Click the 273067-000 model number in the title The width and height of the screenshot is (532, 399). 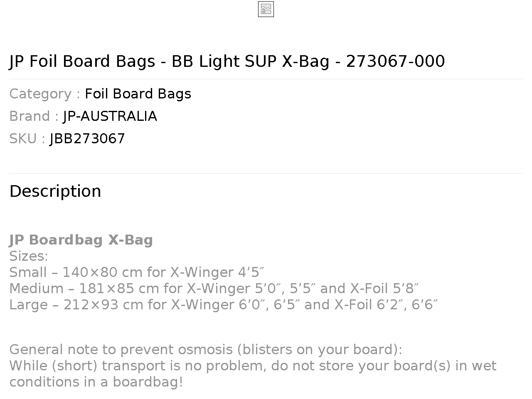pyautogui.click(x=395, y=61)
